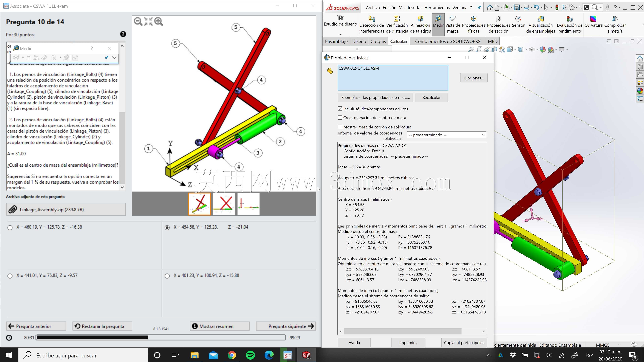
Task: Switch to the Ensamblaje tab
Action: point(336,41)
